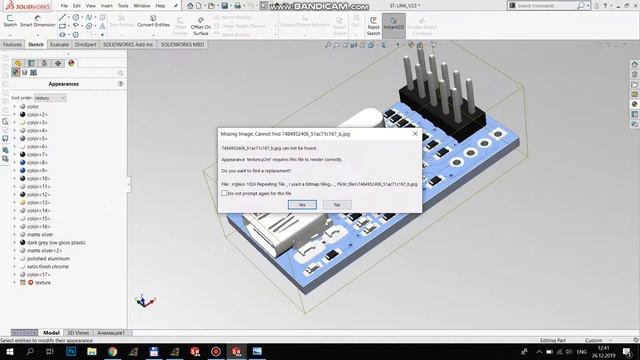
Task: Open Appearances tab in right task pane
Action: [x=634, y=104]
